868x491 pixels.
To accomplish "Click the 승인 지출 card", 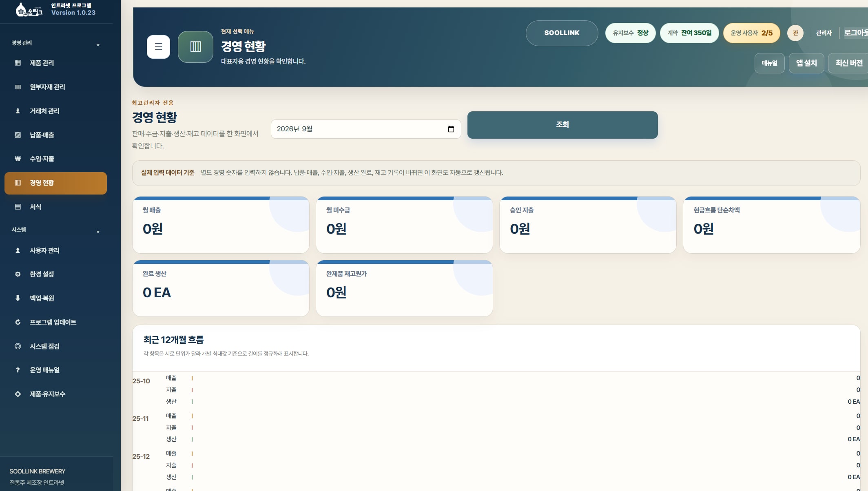I will [x=588, y=225].
